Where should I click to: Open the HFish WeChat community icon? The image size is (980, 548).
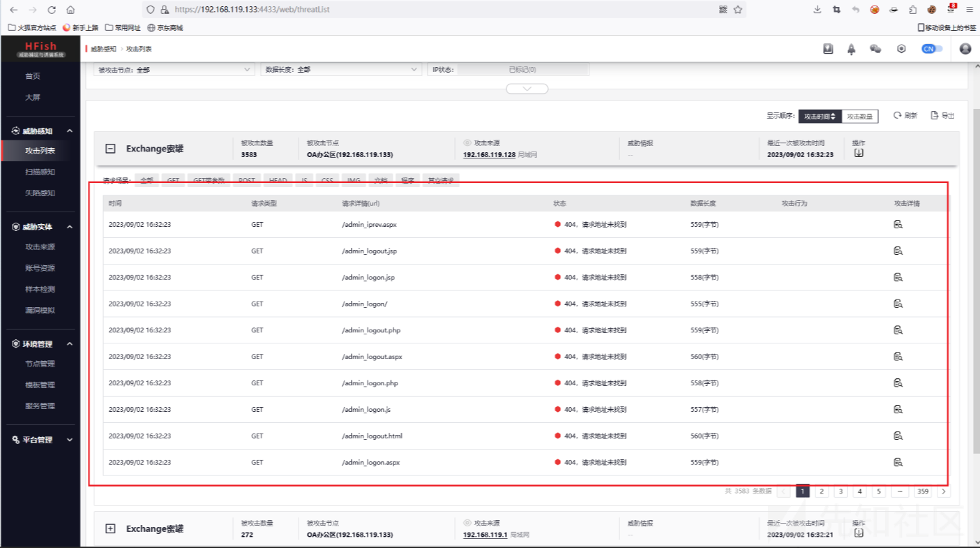[875, 49]
